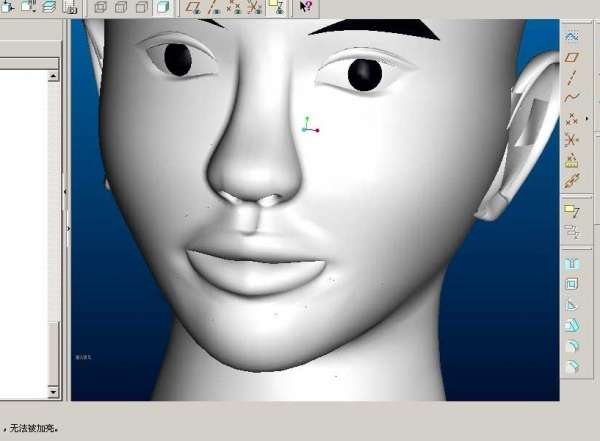This screenshot has width=600, height=441.
Task: Click the coordinate system triad on the model
Action: point(310,126)
